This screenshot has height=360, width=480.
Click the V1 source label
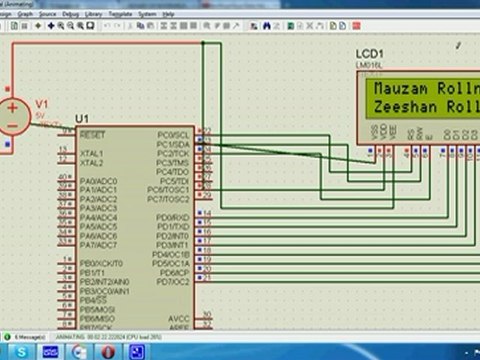click(41, 104)
